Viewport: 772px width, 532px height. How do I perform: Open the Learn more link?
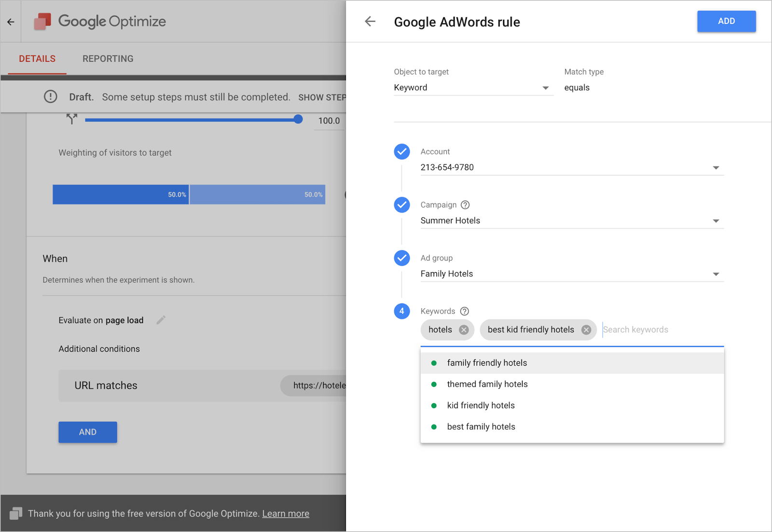[286, 514]
